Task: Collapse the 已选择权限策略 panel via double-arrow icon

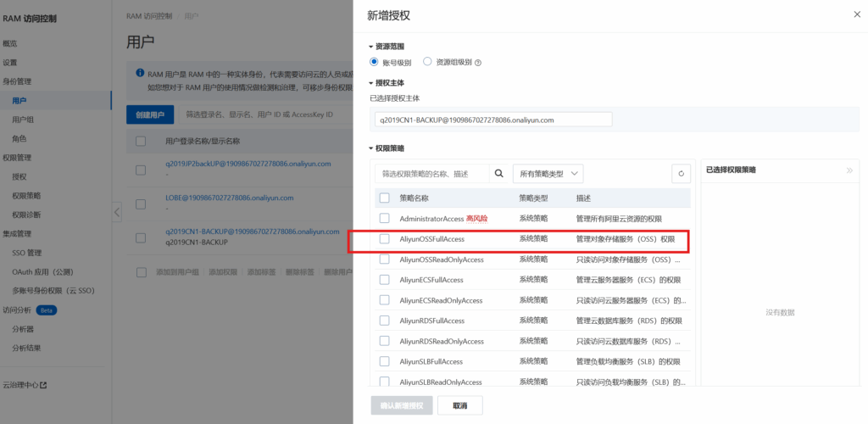Action: (849, 170)
